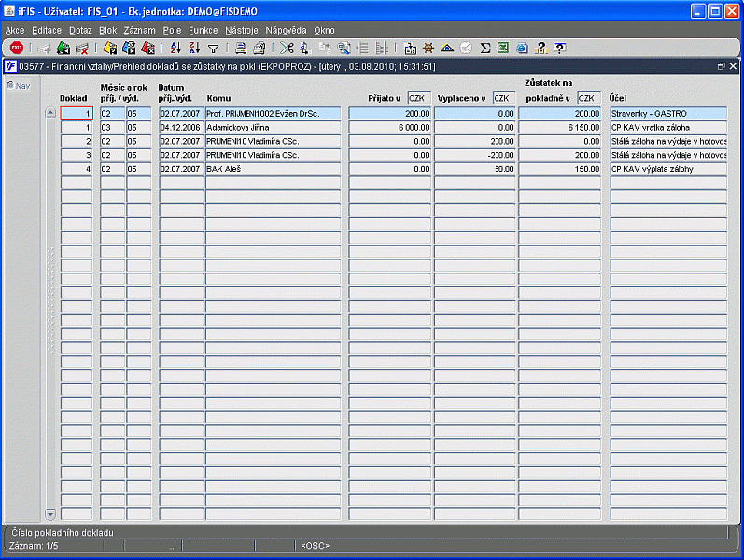Click month cell '03' in Adamickova row
The width and height of the screenshot is (744, 560).
point(112,127)
